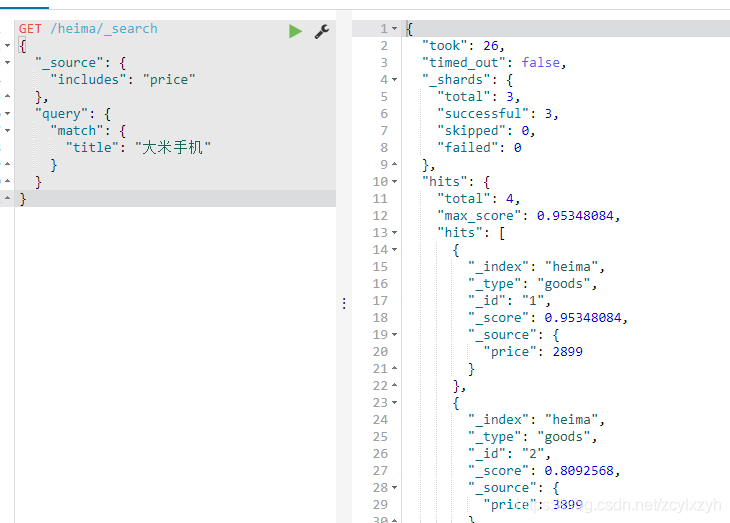
Task: Collapse the request match block fold arrow
Action: pyautogui.click(x=7, y=130)
